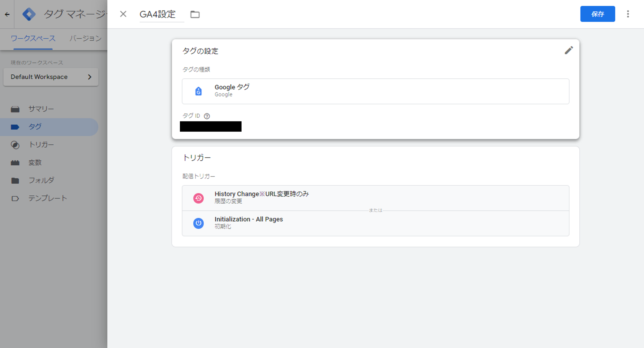Open トリガー in the sidebar
Viewport: 644px width, 348px height.
click(41, 145)
